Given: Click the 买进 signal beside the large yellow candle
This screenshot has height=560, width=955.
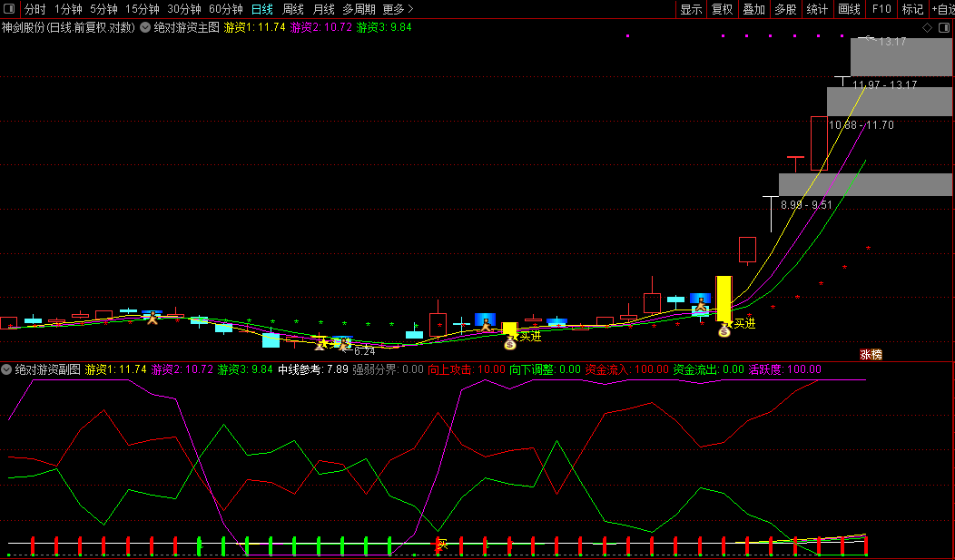Looking at the screenshot, I should (744, 324).
